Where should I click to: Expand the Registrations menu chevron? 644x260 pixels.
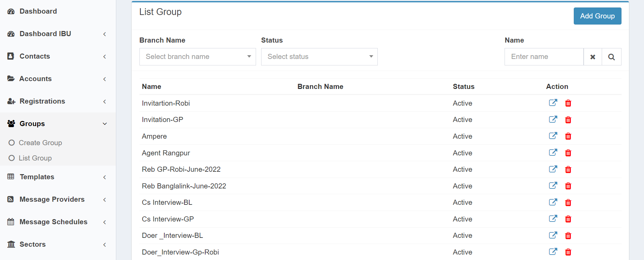click(105, 102)
